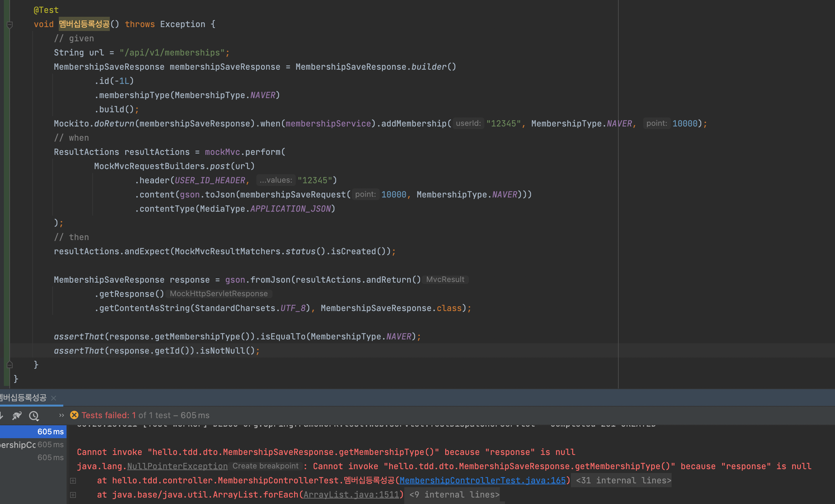Click the "/api/v1/memberships" string literal
The image size is (835, 504).
172,53
